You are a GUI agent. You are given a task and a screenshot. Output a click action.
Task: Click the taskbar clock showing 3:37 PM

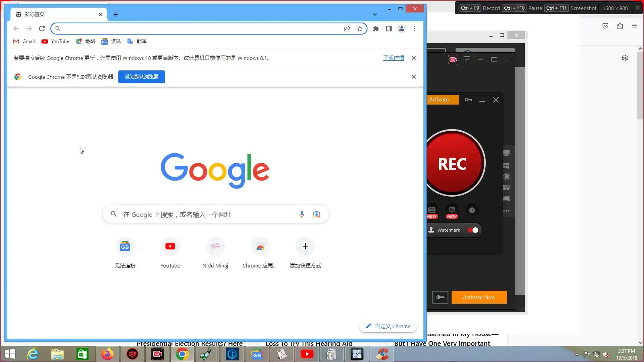pyautogui.click(x=627, y=354)
